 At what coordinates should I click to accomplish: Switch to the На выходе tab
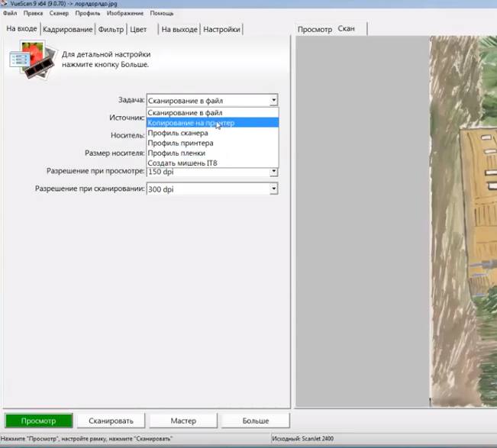(179, 30)
